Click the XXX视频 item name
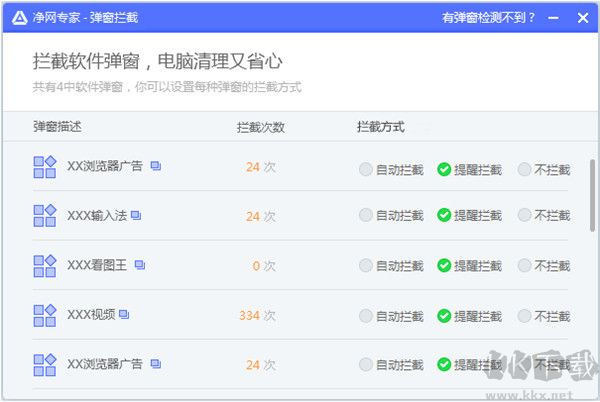Viewport: 600px width, 402px height. click(90, 315)
